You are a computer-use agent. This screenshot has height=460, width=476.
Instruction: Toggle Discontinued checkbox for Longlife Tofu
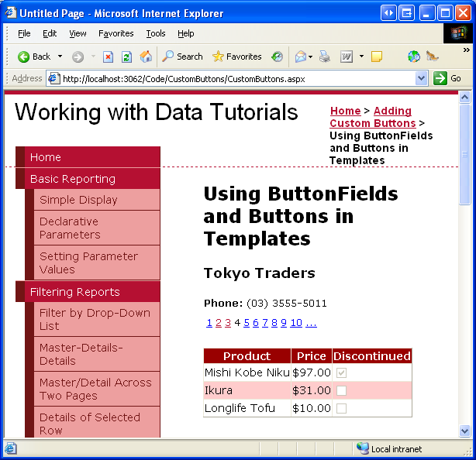tap(341, 408)
